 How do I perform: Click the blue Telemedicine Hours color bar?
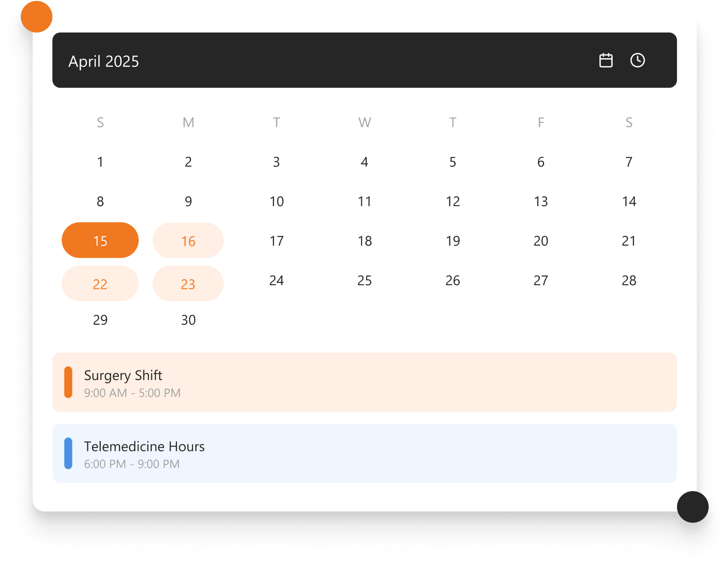[69, 454]
